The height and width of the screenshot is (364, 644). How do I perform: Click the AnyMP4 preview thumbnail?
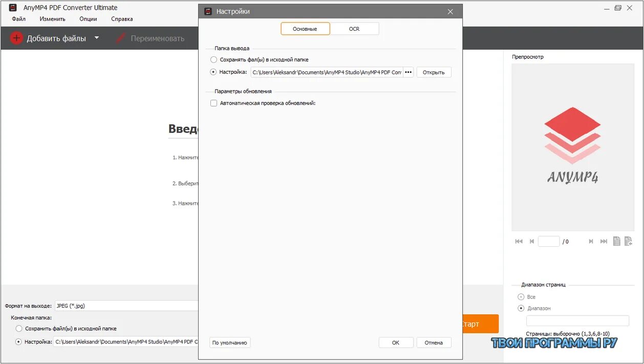click(x=572, y=148)
